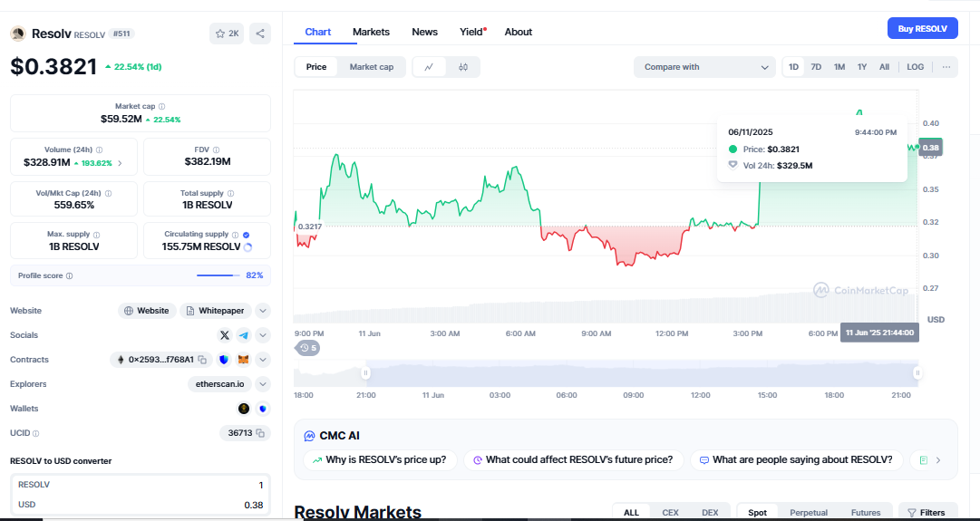Switch chart to Price view
This screenshot has width=980, height=521.
(316, 67)
